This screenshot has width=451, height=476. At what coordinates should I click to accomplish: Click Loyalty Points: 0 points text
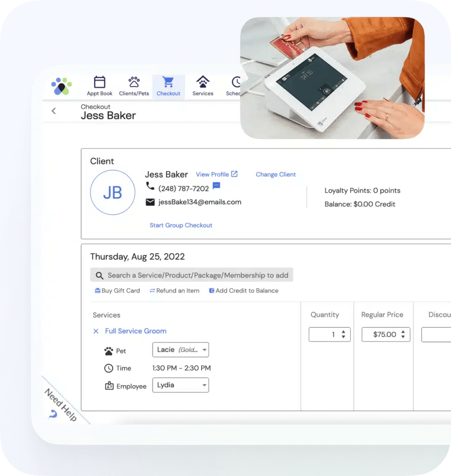coord(362,191)
